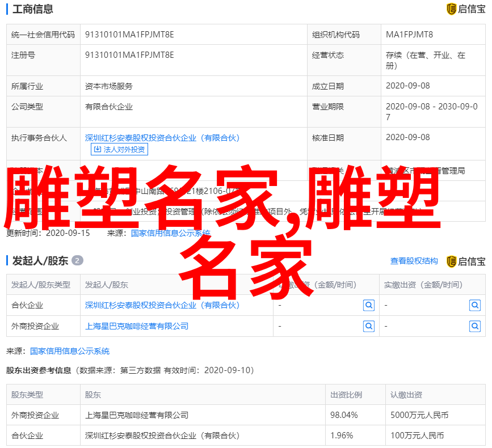Open 深圳红杉安泰股权投资合伙企业 link in 执行事务合伙人 row
The height and width of the screenshot is (448, 492).
pos(162,138)
